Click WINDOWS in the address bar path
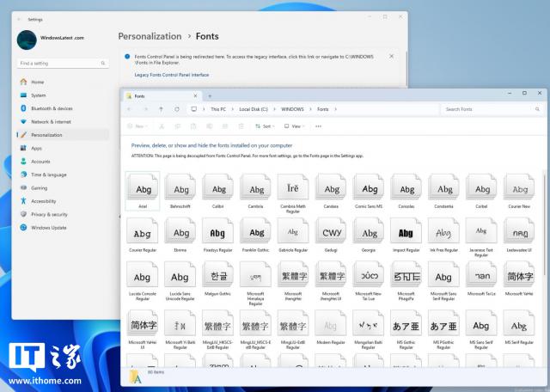550x392 pixels. (292, 109)
